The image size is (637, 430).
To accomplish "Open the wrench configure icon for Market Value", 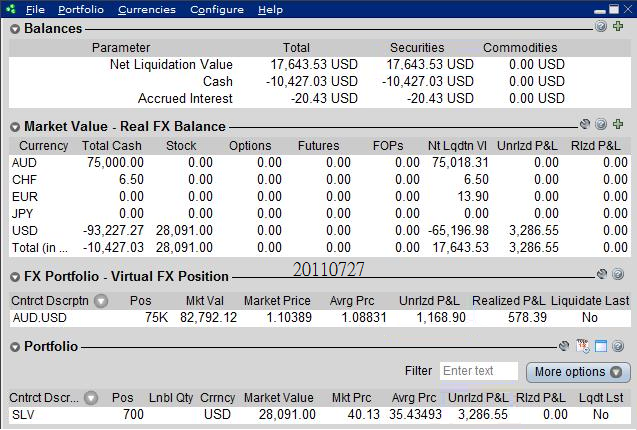I will click(585, 124).
